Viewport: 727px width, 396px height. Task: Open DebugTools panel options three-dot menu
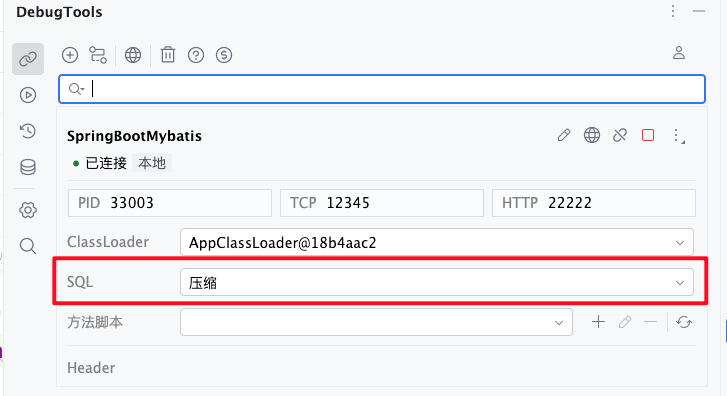click(x=673, y=11)
